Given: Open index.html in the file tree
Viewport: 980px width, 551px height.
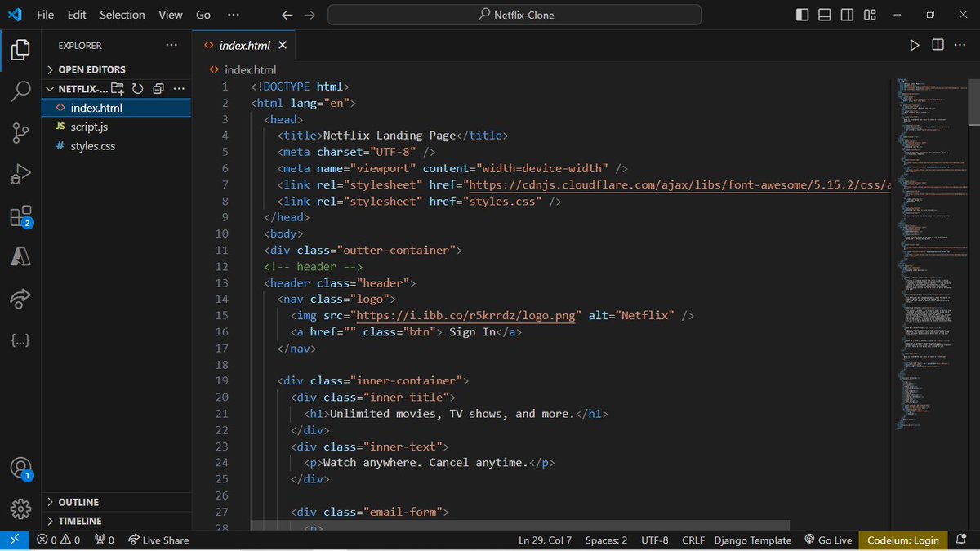Looking at the screenshot, I should [116, 108].
